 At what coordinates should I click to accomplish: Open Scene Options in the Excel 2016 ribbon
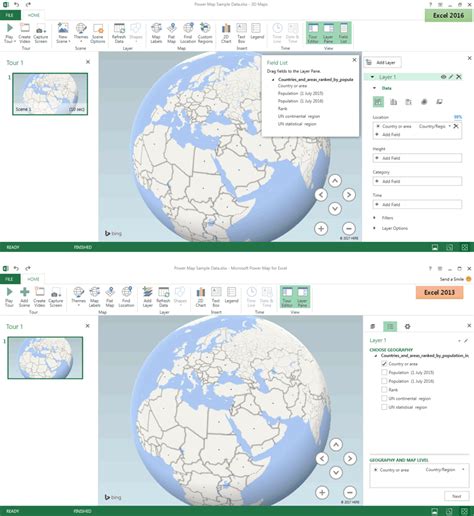tap(98, 33)
